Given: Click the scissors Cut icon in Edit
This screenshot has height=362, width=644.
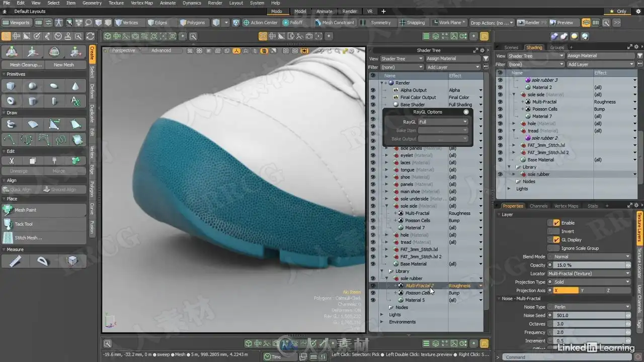Looking at the screenshot, I should (11, 160).
